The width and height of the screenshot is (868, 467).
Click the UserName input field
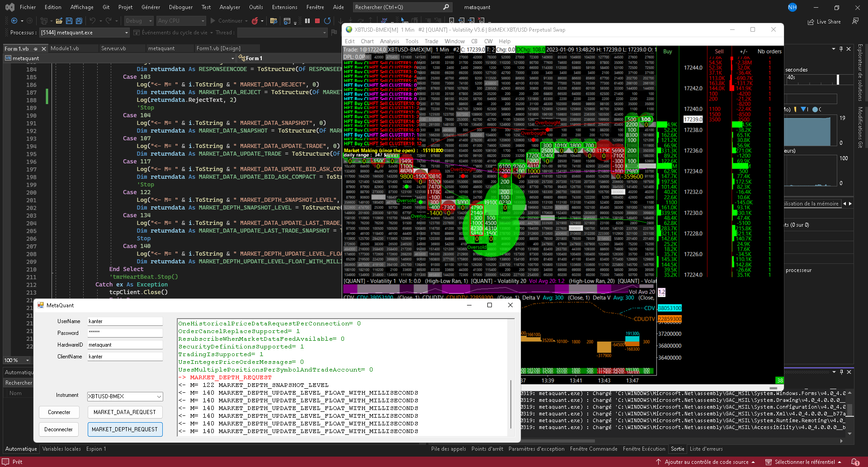[x=125, y=321]
